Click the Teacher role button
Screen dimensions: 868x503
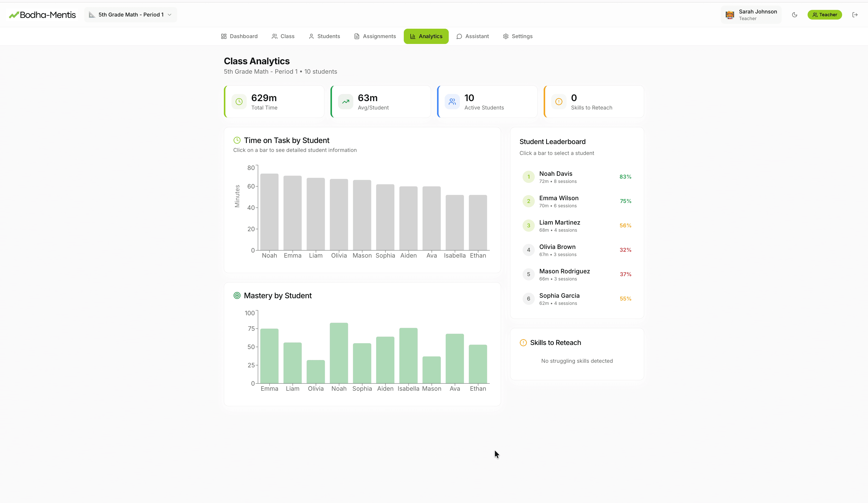(x=825, y=14)
